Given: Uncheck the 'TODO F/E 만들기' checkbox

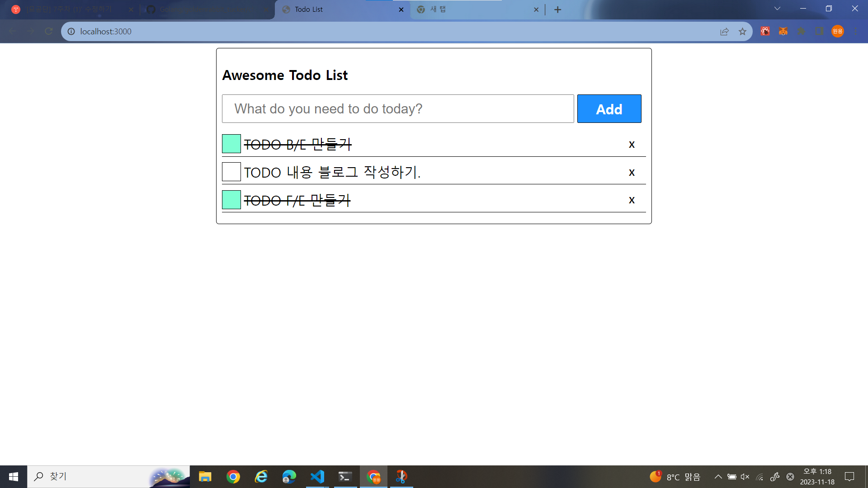Looking at the screenshot, I should (x=231, y=200).
